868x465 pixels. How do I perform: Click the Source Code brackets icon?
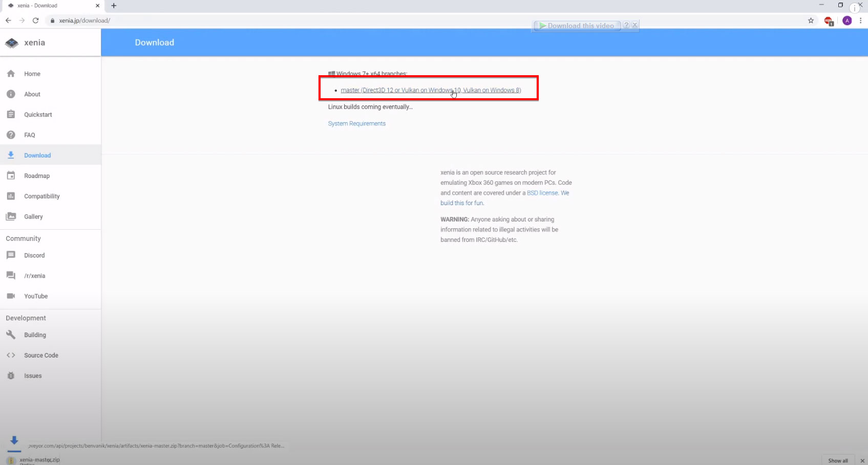tap(11, 355)
